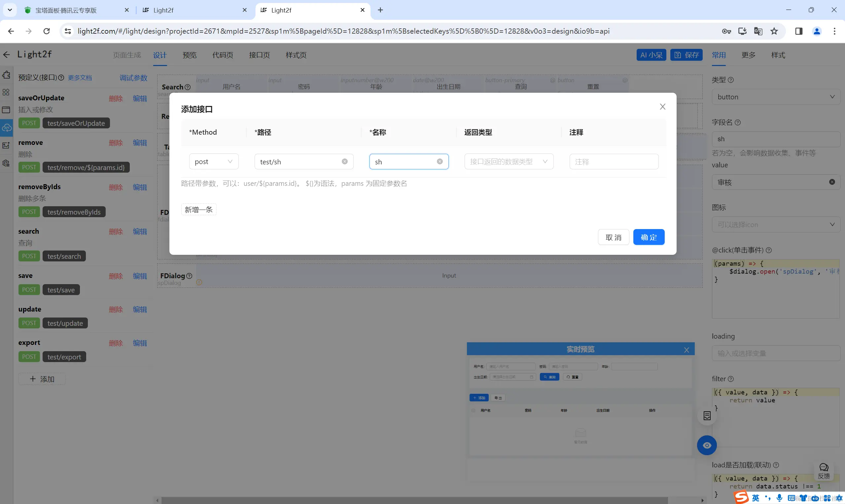Screen dimensions: 845x504
Task: Edit the export interface
Action: (140, 343)
